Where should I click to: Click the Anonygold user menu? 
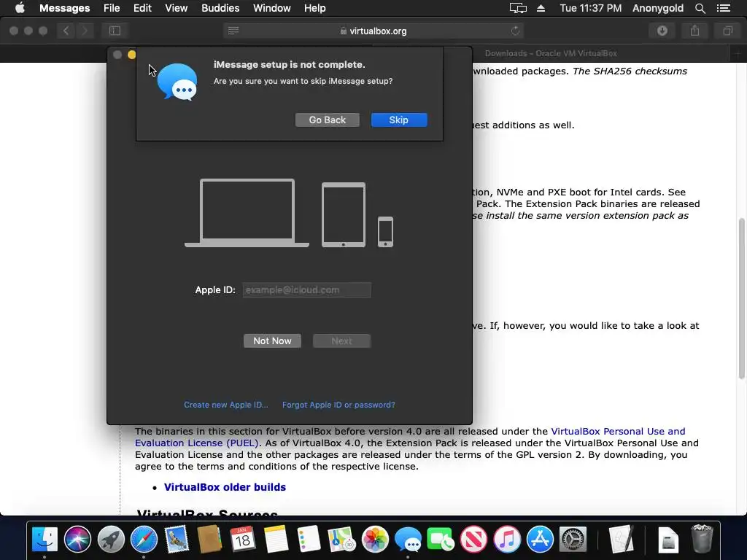tap(657, 8)
